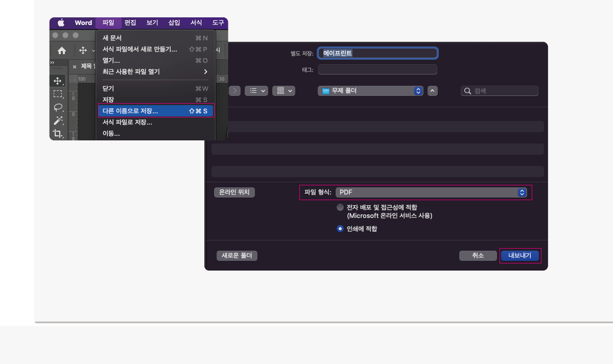Screen dimensions: 613x364
Task: Select 서식 파일로 저장 from the file menu
Action: pos(127,123)
